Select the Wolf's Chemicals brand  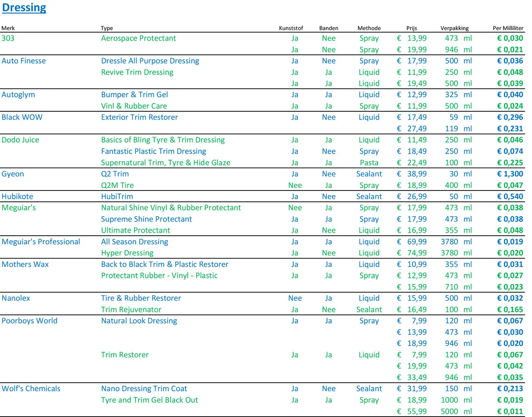click(31, 389)
